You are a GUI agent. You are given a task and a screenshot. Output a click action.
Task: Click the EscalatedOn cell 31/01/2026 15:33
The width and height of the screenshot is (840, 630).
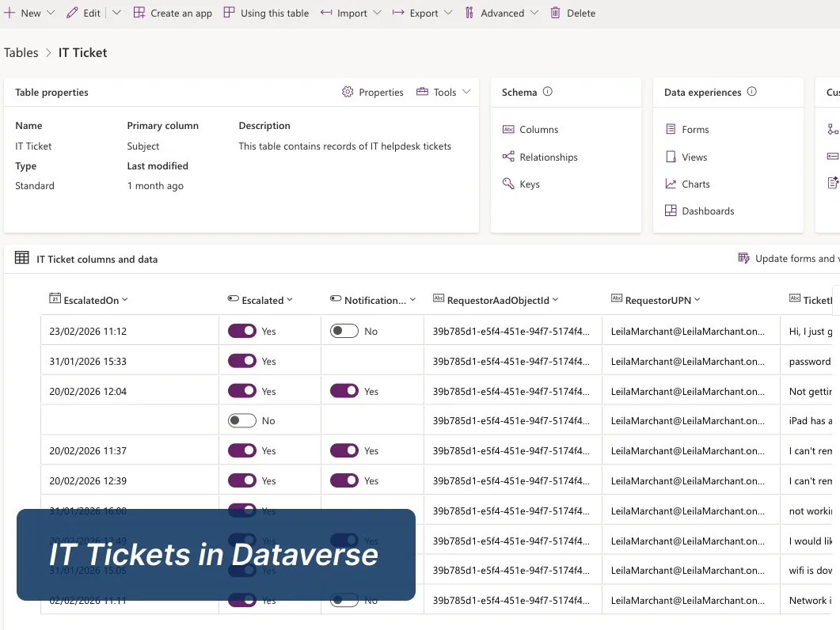pyautogui.click(x=130, y=361)
